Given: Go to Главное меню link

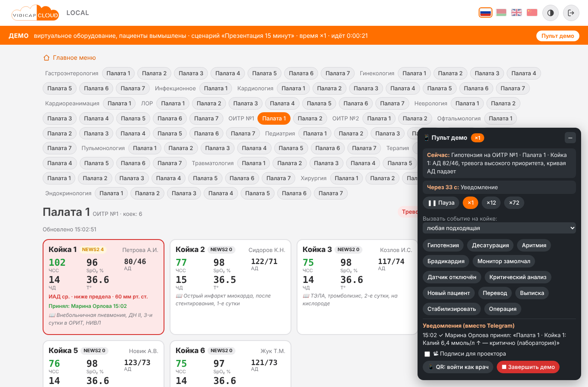Looking at the screenshot, I should (x=69, y=58).
